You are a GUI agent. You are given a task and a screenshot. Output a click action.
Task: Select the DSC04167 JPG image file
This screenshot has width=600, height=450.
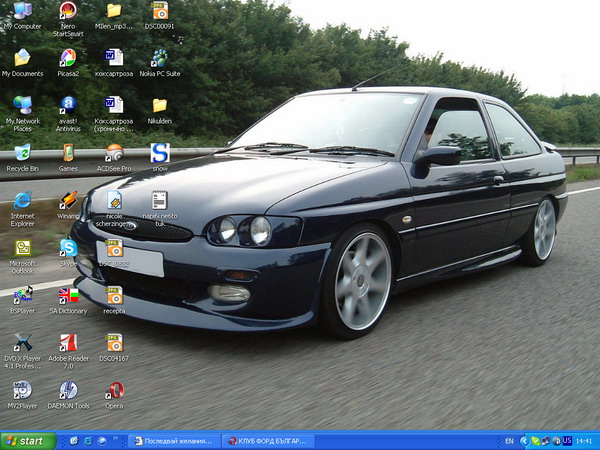115,342
